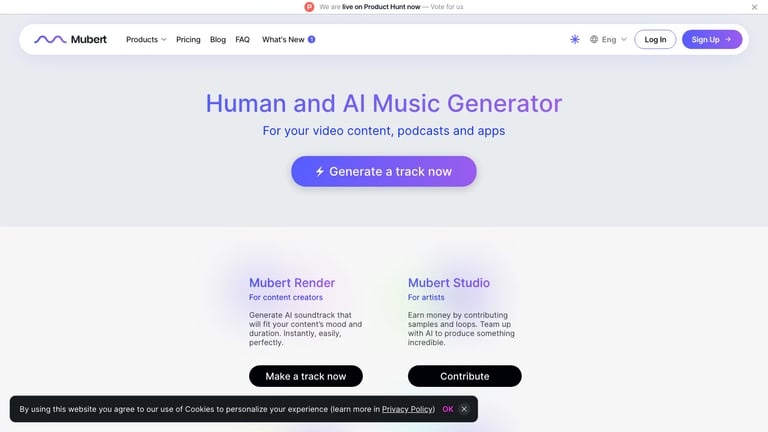Open the Product Hunt badge icon

coord(309,7)
